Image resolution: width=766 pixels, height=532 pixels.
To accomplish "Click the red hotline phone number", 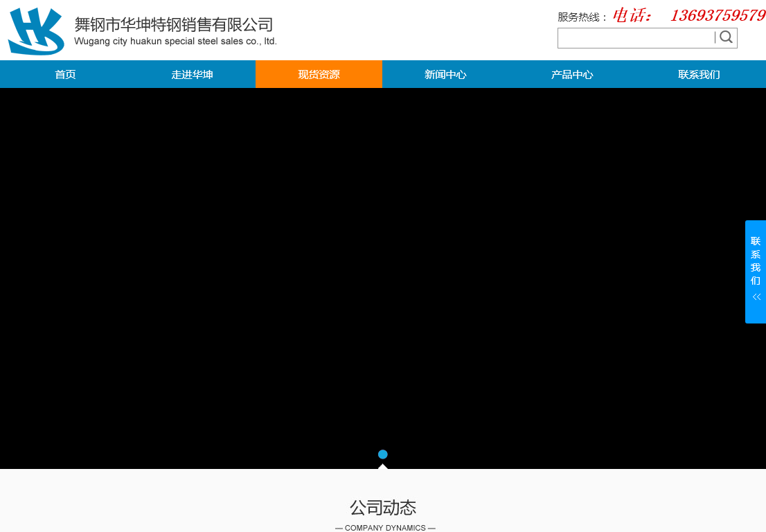I will 718,15.
